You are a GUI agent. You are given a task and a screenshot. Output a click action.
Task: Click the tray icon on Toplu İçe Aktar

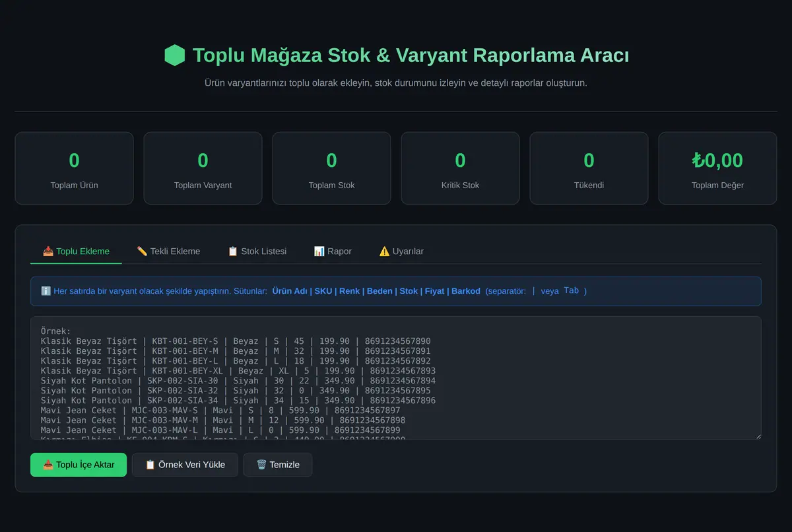tap(48, 465)
